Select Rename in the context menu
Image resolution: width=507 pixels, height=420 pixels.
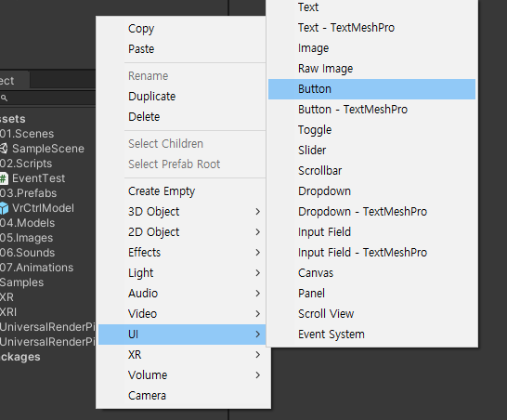click(182, 75)
